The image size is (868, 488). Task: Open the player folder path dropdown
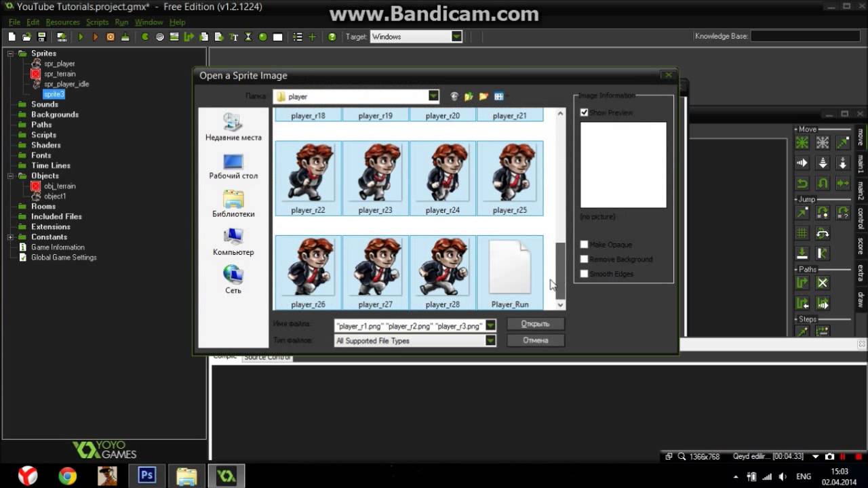[433, 96]
